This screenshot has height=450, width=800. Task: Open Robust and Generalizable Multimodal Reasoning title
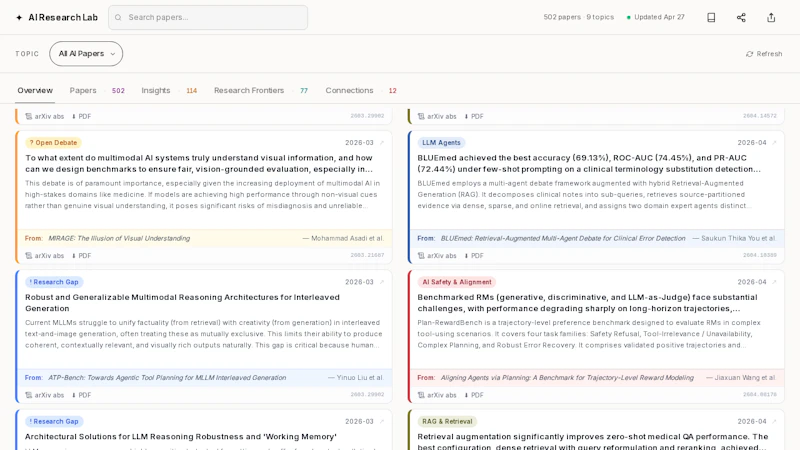pos(182,303)
